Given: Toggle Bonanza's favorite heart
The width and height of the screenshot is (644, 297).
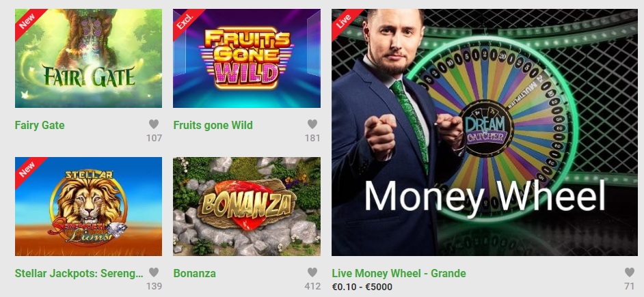Looking at the screenshot, I should [x=312, y=272].
